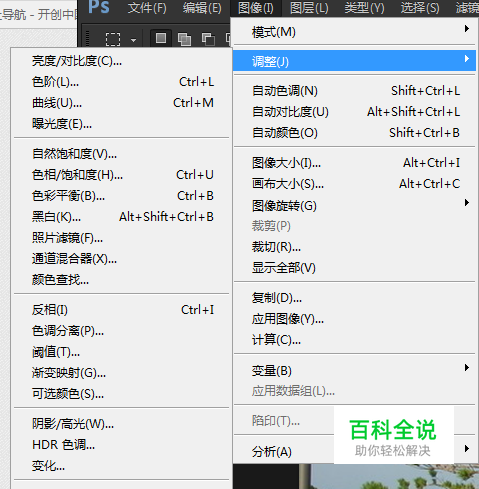Open the 图层(L) menu
The image size is (479, 489).
click(309, 7)
